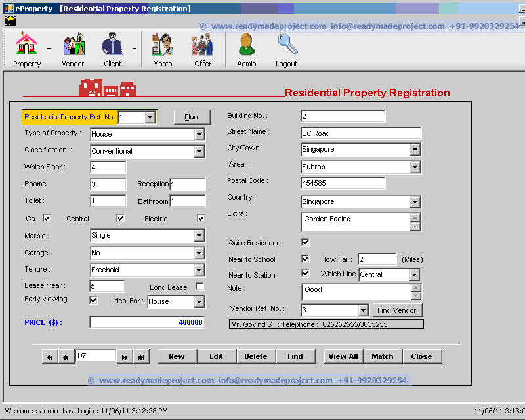
Task: Open the Type of Property dropdown
Action: [199, 135]
